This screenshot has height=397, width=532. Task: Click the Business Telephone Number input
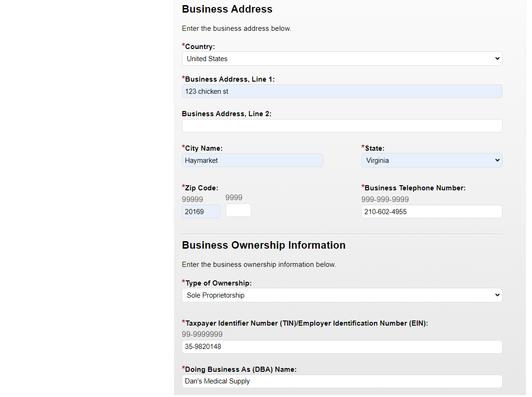coord(431,212)
